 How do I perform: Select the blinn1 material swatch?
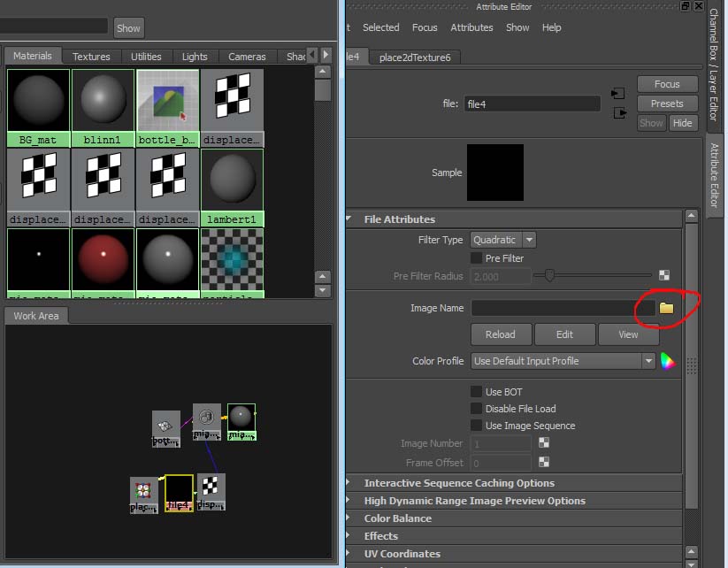(x=103, y=108)
